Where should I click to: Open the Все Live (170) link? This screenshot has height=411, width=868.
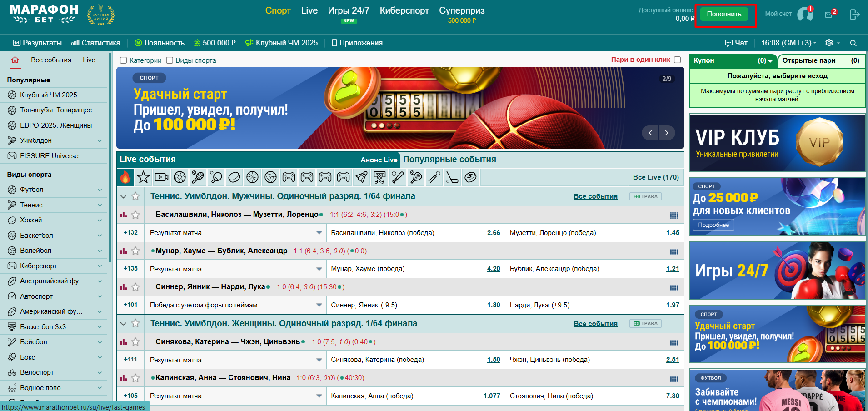tap(656, 177)
